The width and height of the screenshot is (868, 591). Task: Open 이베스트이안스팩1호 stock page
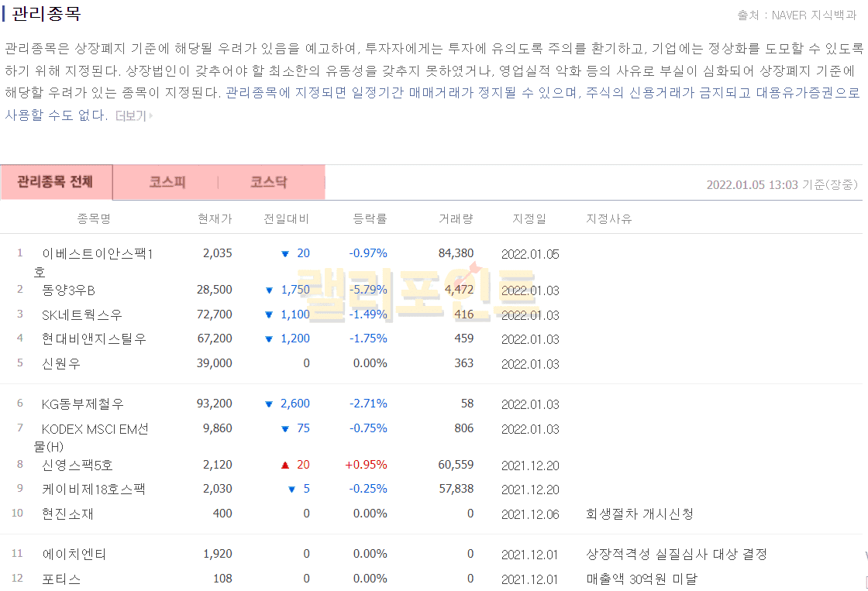tap(97, 254)
